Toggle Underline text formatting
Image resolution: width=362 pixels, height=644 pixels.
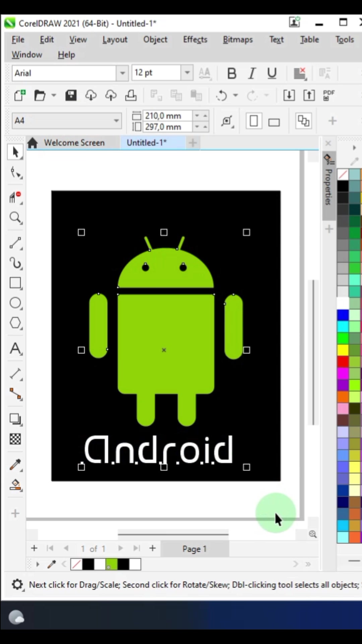[x=272, y=73]
